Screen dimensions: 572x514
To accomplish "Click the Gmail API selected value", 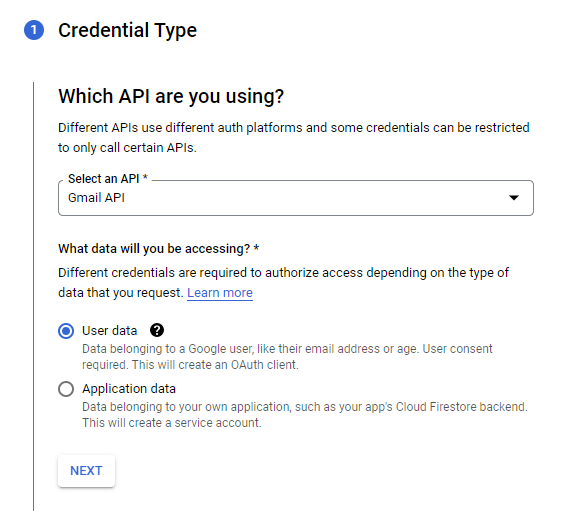I will coord(96,198).
